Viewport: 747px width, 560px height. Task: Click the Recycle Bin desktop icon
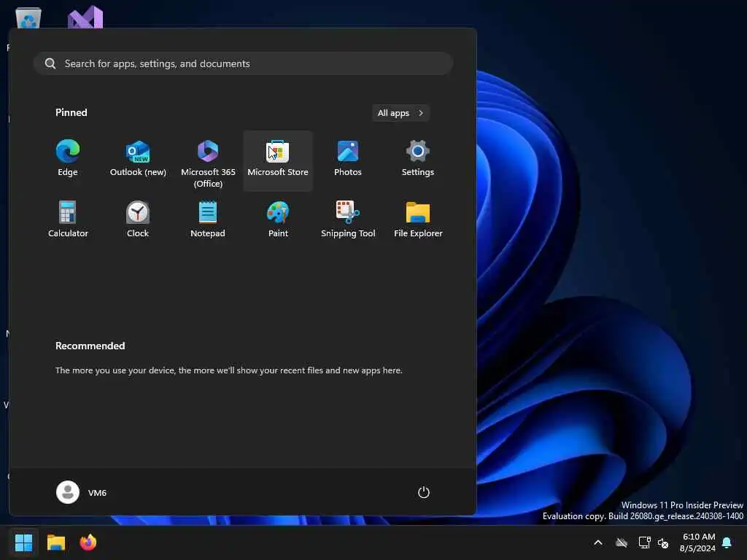(28, 18)
